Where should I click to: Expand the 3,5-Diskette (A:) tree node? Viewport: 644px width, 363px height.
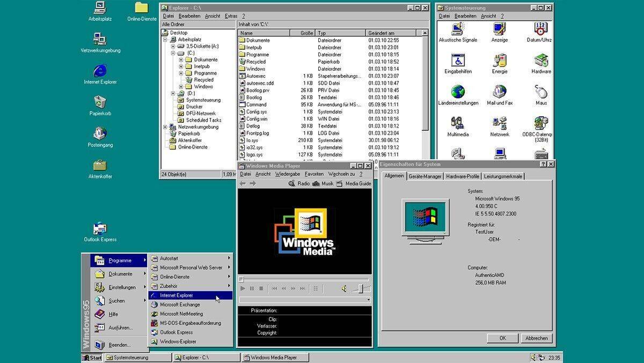coord(173,46)
